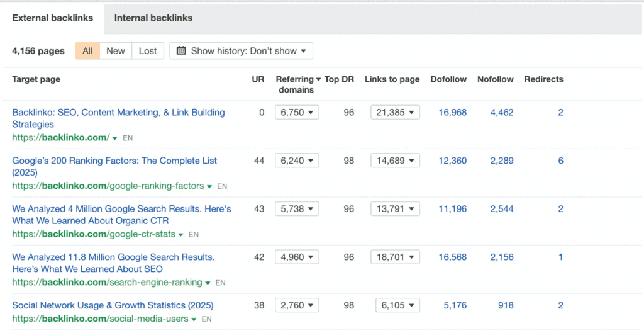Click redirects value 1 for search-engine-ranking
Image resolution: width=644 pixels, height=333 pixels.
560,257
